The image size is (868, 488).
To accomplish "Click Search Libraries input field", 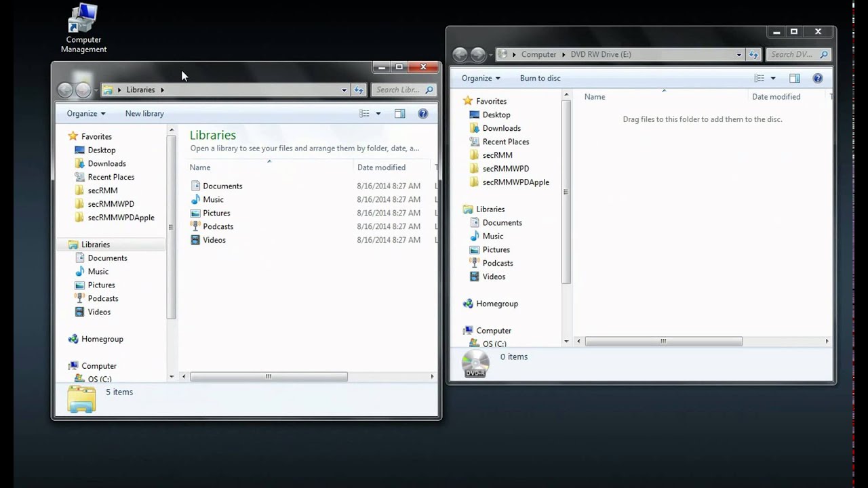I will pyautogui.click(x=403, y=89).
